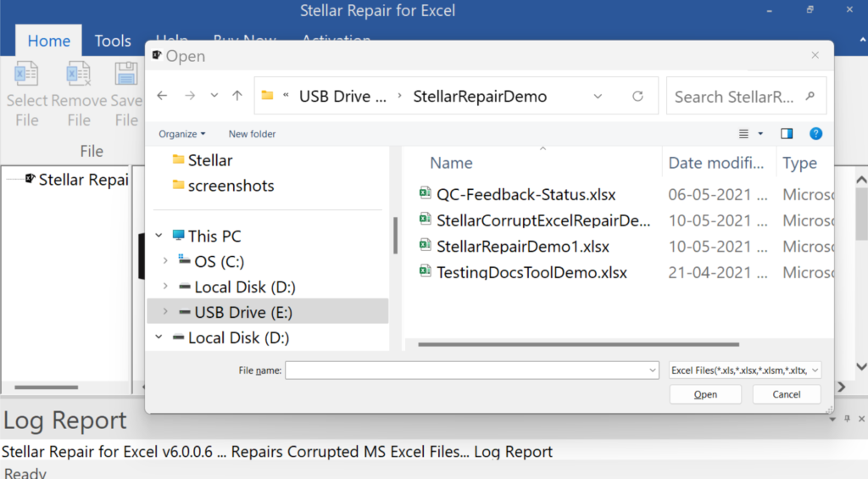868x479 pixels.
Task: Cancel the Open dialog
Action: tap(786, 394)
